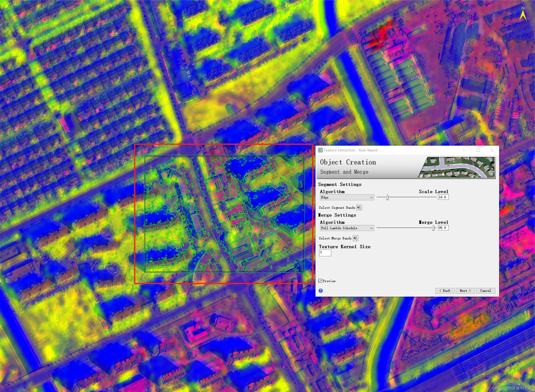Viewport: 535px width, 392px height.
Task: Open the blue help question-mark icon
Action: pyautogui.click(x=321, y=291)
